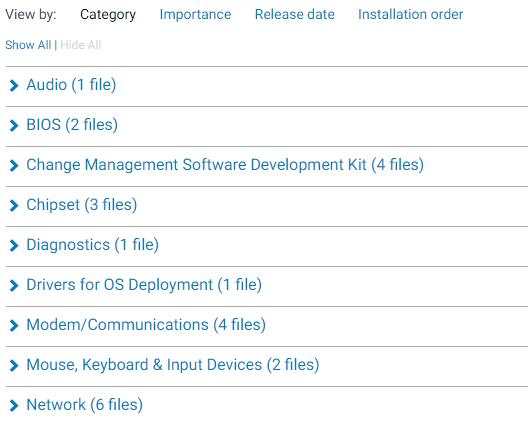This screenshot has width=528, height=426.
Task: Click the Diagnostics chevron icon
Action: (14, 245)
